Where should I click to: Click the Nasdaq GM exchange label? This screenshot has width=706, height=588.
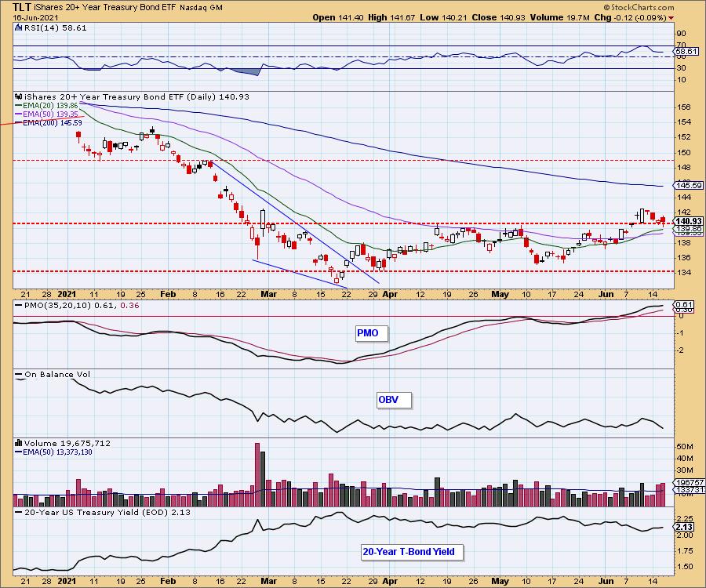point(201,8)
